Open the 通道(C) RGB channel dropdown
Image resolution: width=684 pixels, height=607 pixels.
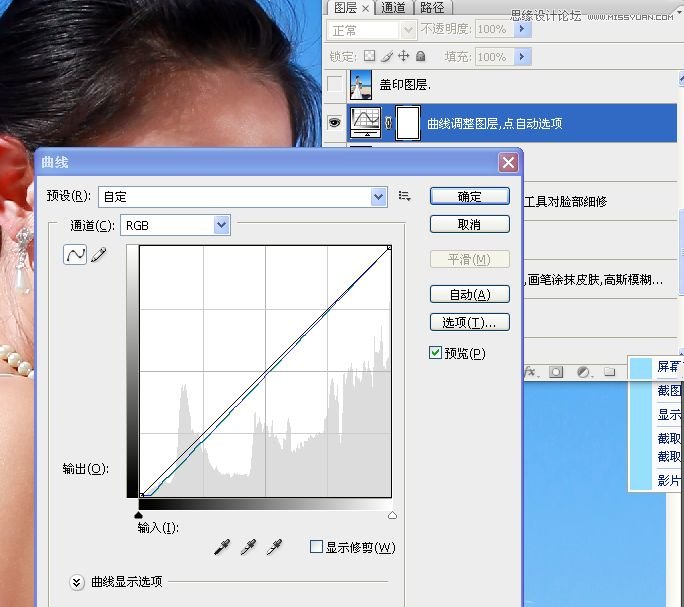pyautogui.click(x=222, y=225)
